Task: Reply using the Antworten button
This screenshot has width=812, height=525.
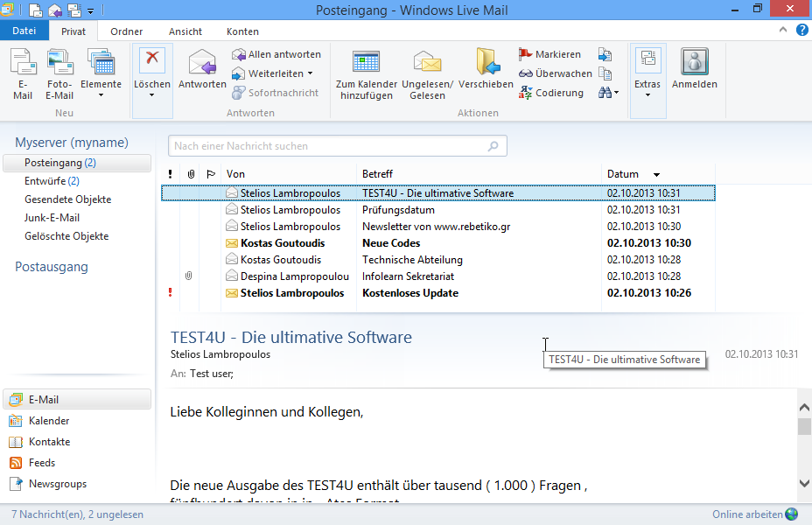Action: click(202, 69)
